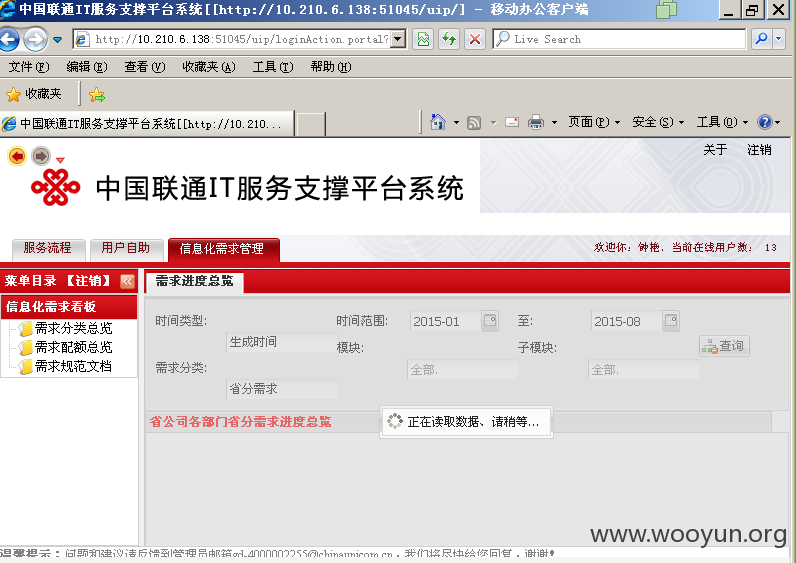Click the gray page forward arrow icon

tap(41, 156)
